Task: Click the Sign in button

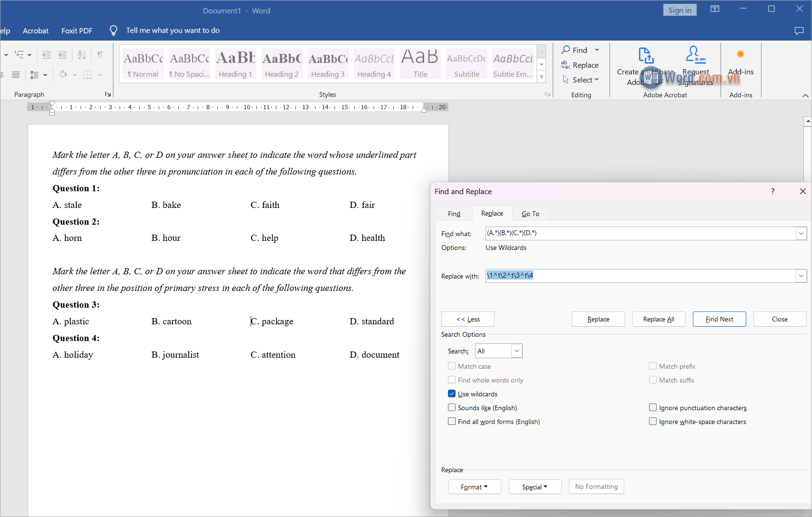Action: pos(680,10)
